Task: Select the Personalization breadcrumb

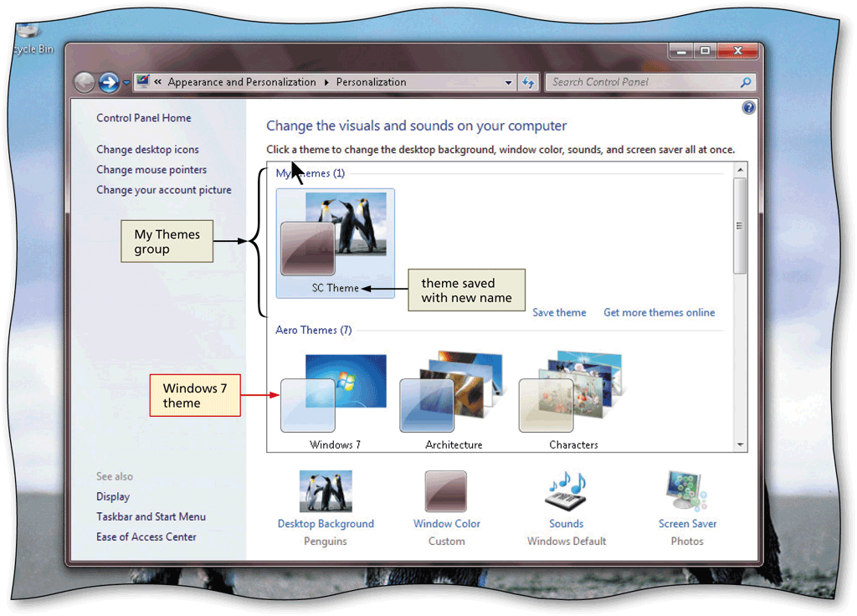Action: point(371,82)
